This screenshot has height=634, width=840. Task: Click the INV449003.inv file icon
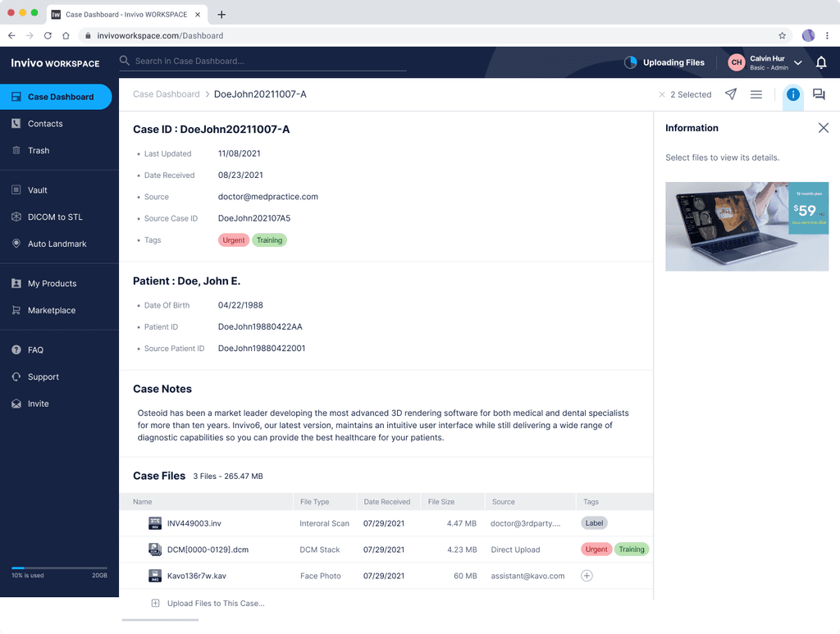(x=155, y=523)
